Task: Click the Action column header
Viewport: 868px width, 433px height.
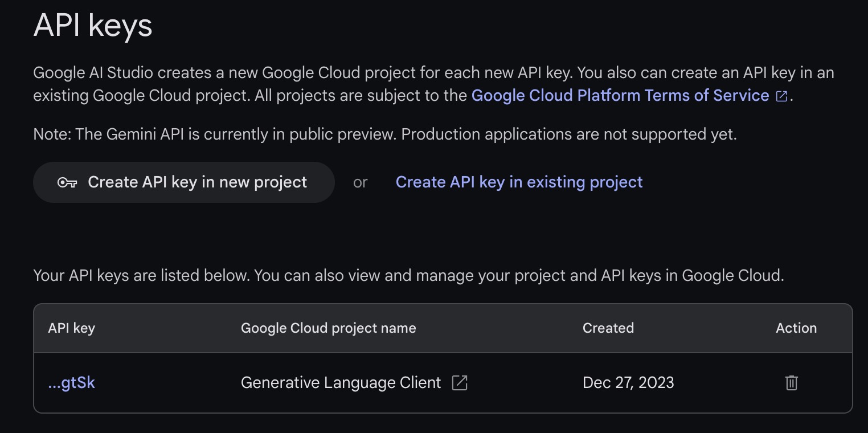Action: [796, 328]
